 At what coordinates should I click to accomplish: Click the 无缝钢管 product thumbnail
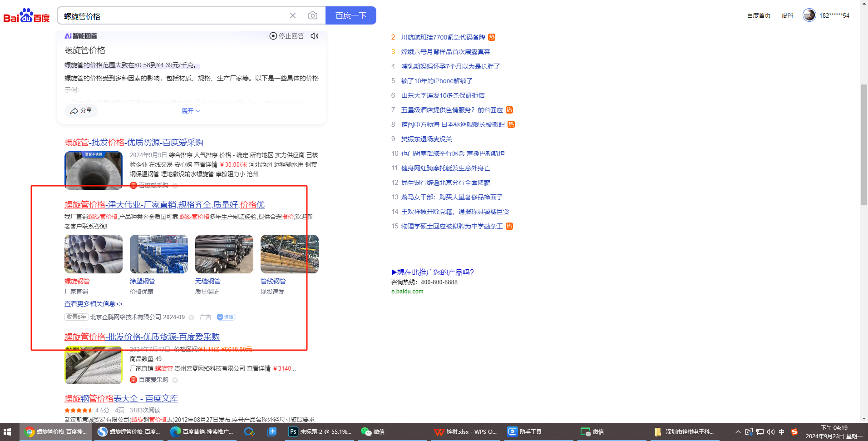click(x=224, y=254)
